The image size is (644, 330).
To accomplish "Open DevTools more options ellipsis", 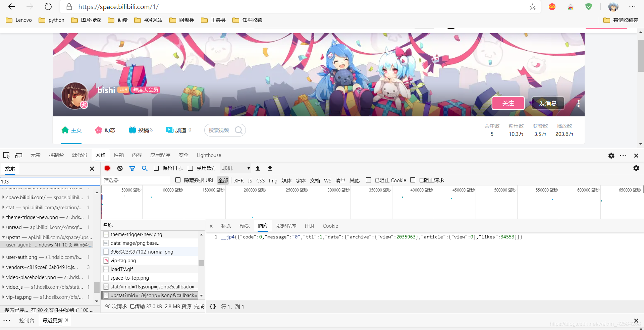I will tap(623, 155).
